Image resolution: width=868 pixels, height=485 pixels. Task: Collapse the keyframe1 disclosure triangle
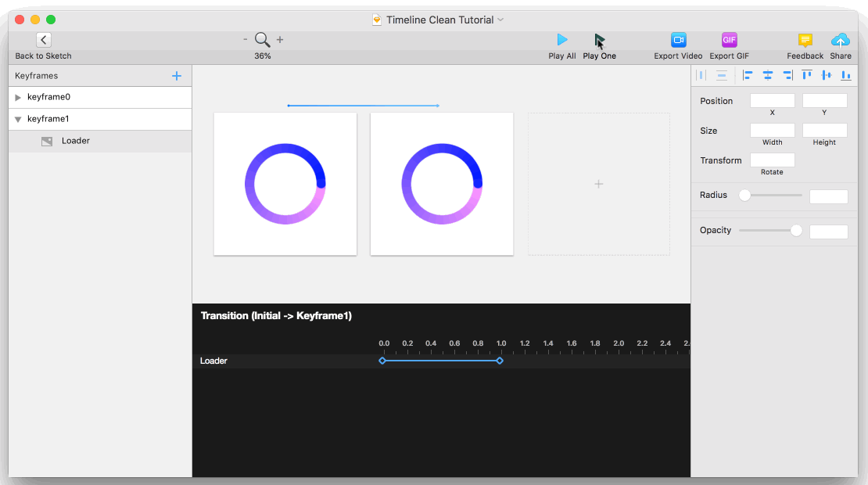(x=18, y=119)
